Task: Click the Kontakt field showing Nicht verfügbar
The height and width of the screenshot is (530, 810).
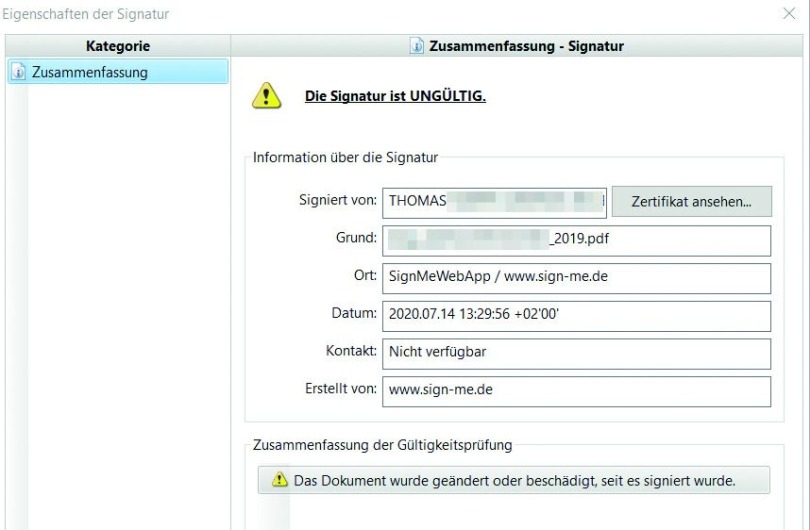Action: (577, 353)
